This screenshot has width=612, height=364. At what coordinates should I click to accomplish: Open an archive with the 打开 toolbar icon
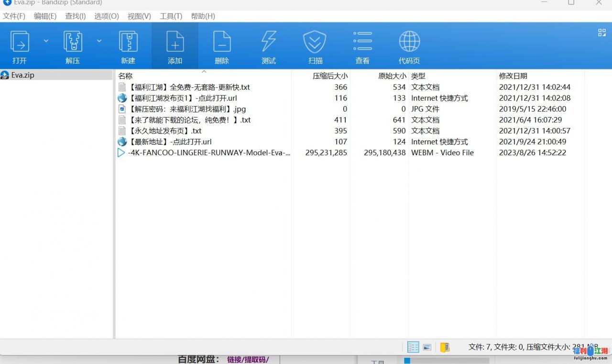(20, 45)
